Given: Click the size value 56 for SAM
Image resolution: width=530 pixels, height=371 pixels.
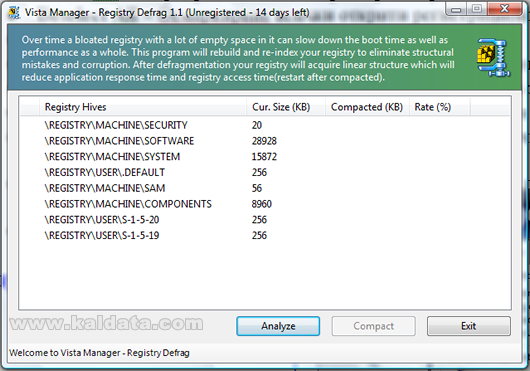Looking at the screenshot, I should pos(257,188).
